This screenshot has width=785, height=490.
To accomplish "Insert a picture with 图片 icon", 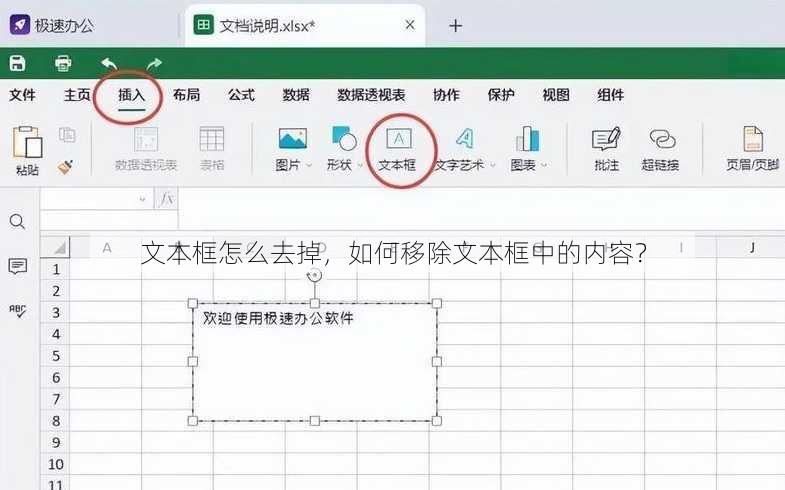I will pos(293,139).
